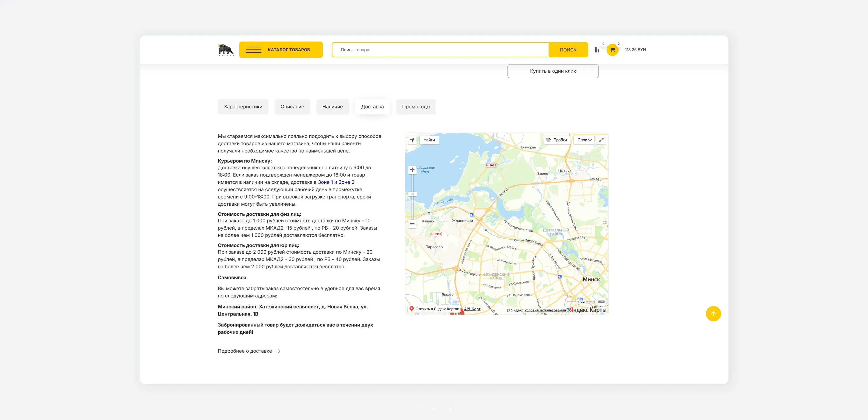This screenshot has height=420, width=868.
Task: Switch to the Характеристики tab
Action: (243, 107)
